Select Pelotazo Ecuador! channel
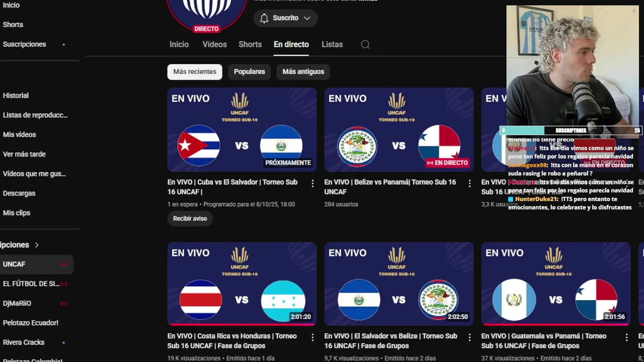Screen dimensions: 644x362 [x=31, y=323]
